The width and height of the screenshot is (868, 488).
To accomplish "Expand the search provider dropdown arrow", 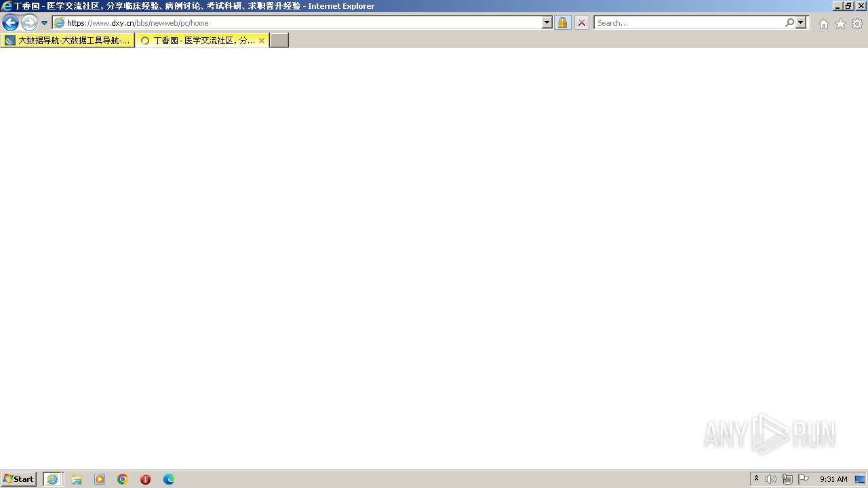I will (801, 23).
